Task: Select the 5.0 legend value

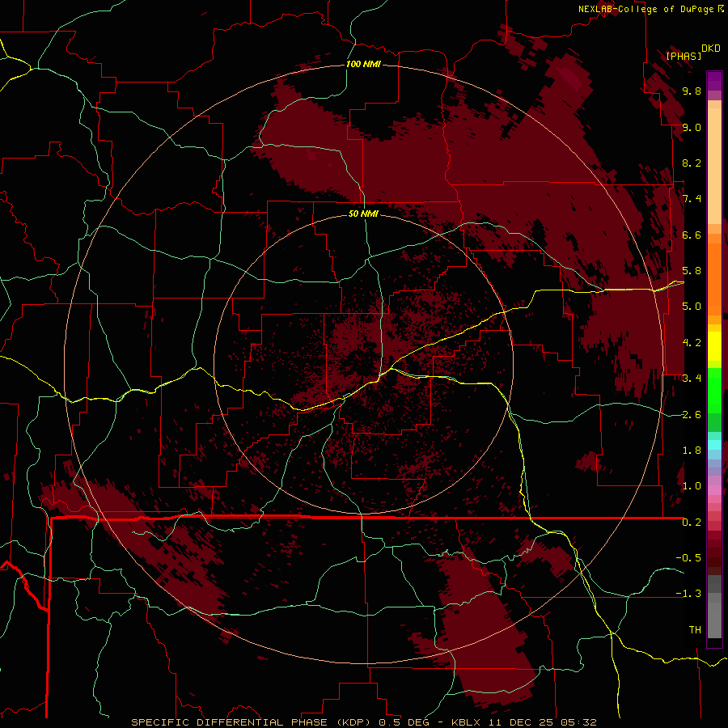Action: pos(692,307)
